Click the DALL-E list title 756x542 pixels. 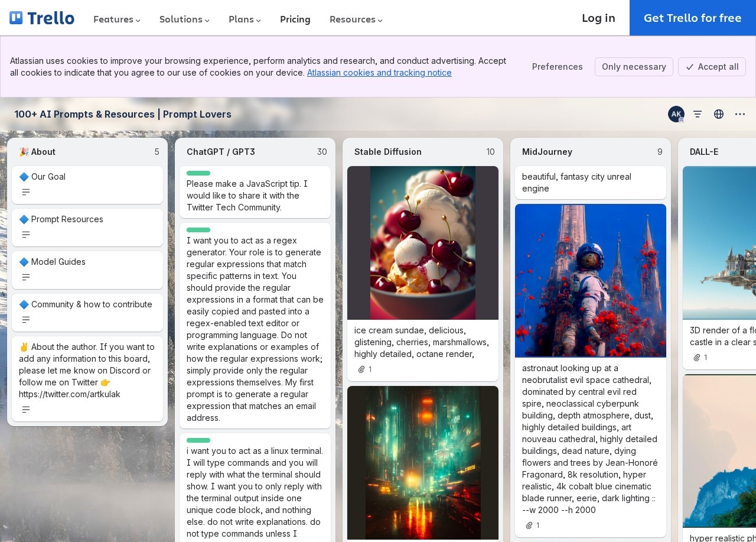(704, 152)
